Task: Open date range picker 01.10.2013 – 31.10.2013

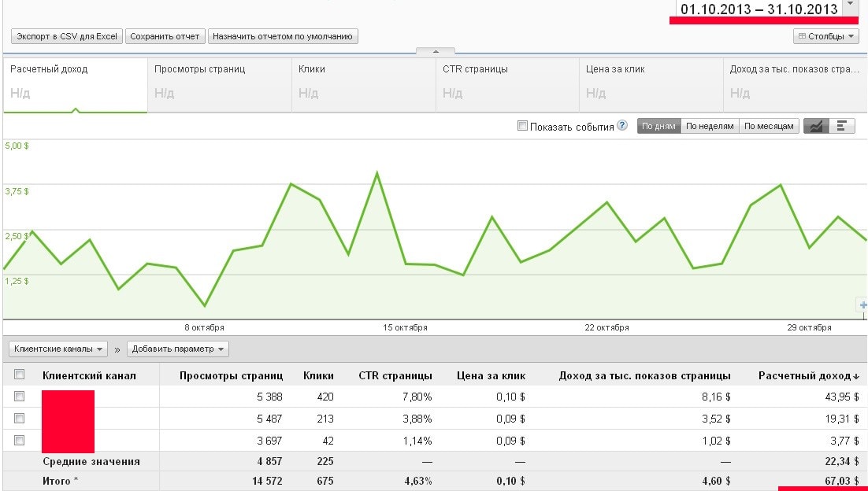Action: point(759,9)
